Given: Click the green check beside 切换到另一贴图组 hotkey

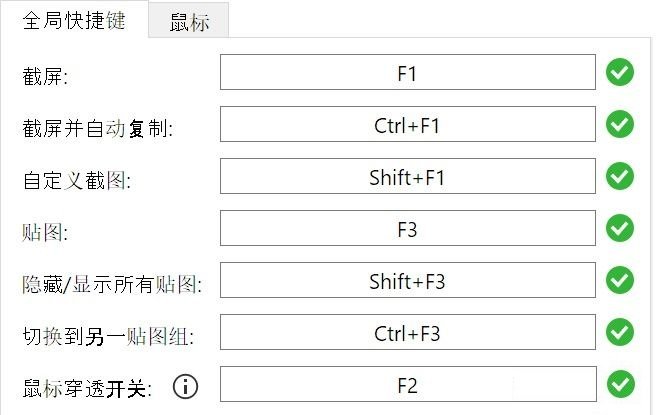Looking at the screenshot, I should (x=621, y=333).
